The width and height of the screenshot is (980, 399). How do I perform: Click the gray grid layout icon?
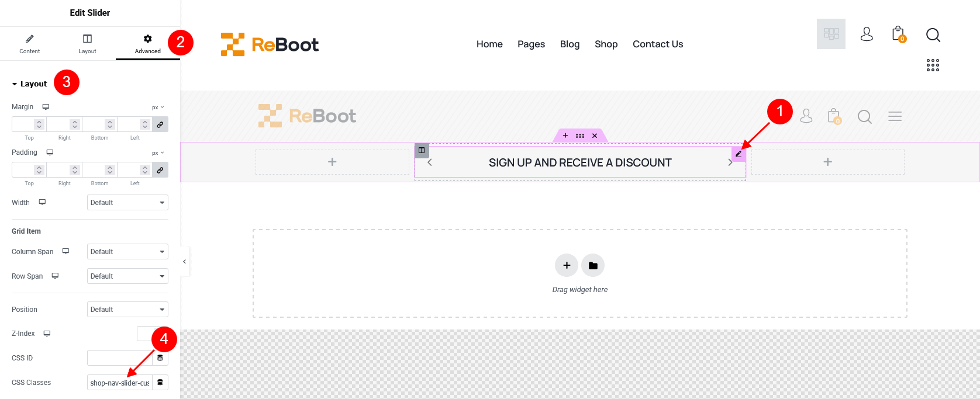(x=831, y=34)
